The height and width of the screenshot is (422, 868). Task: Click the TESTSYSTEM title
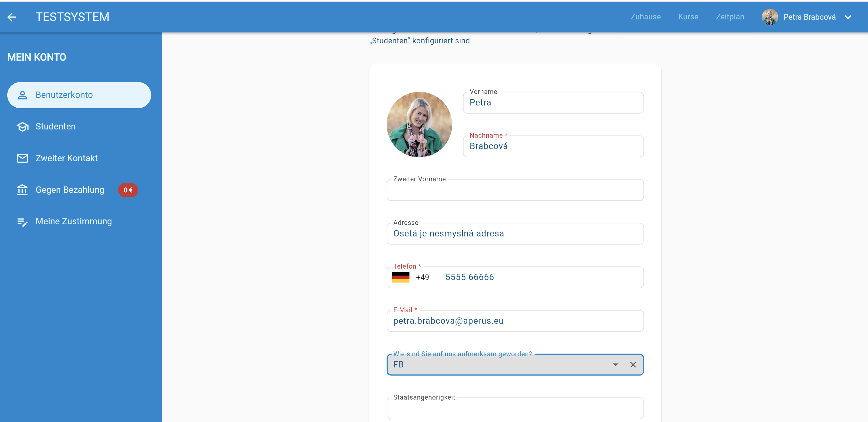point(72,17)
